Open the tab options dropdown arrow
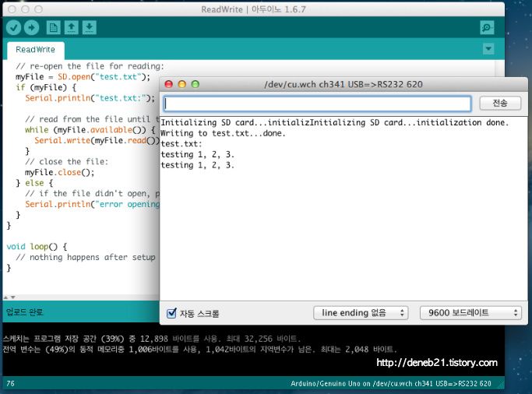Image resolution: width=532 pixels, height=394 pixels. [x=488, y=49]
